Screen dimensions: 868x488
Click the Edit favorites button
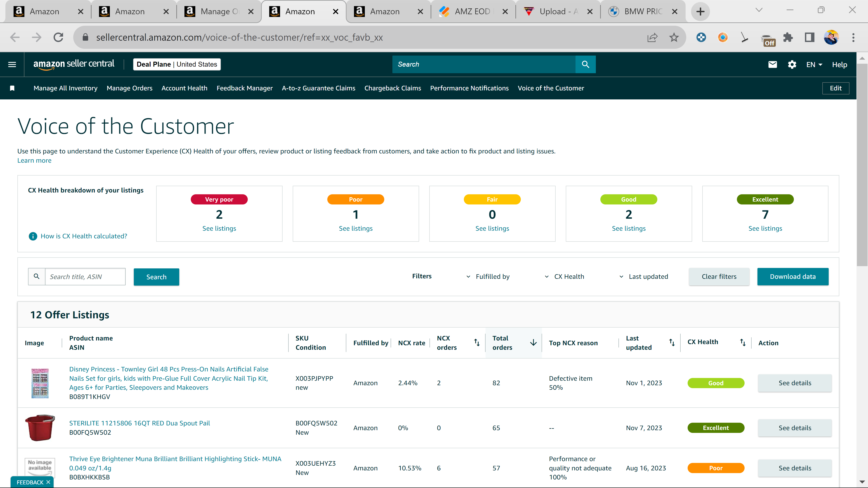tap(836, 88)
